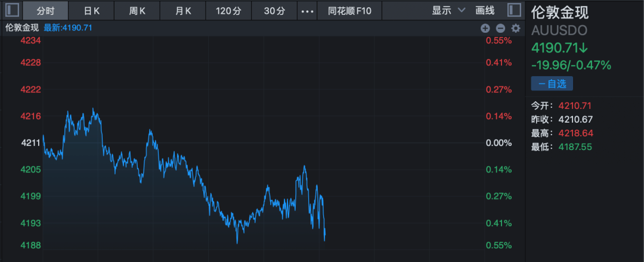The height and width of the screenshot is (262, 644).
Task: Click the AUUSDO ticker code
Action: (x=559, y=30)
